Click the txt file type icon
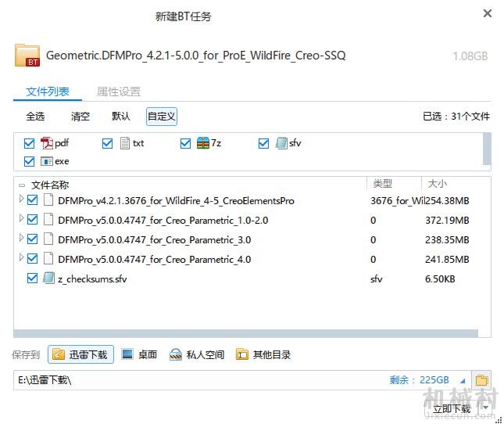Screen dimensions: 504x424 click(x=125, y=143)
